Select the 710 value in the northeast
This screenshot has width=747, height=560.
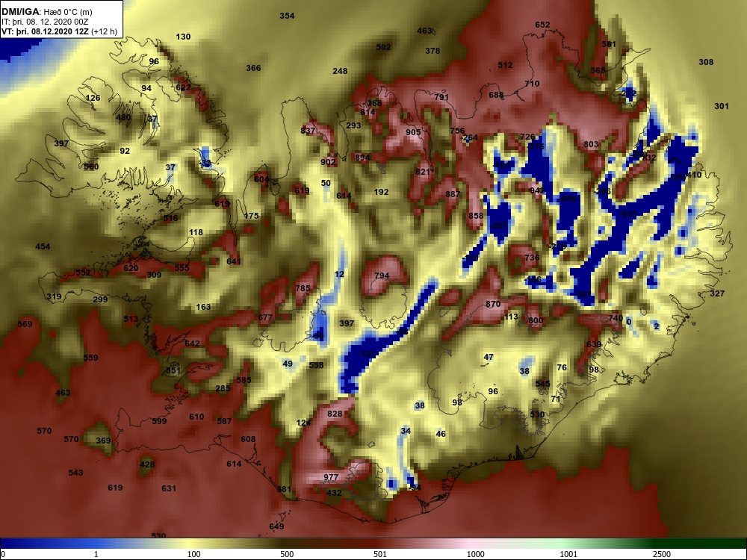[x=532, y=84]
